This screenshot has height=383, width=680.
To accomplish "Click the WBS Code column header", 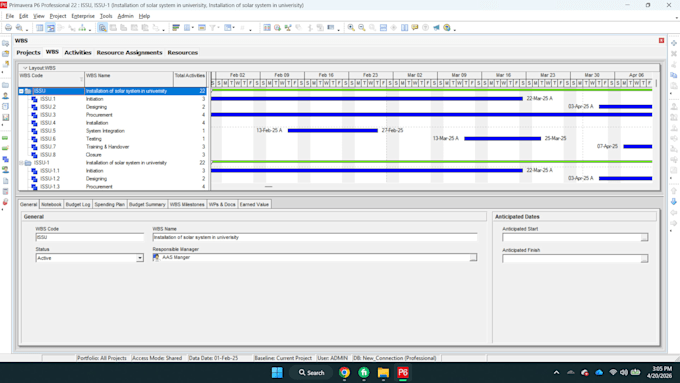I will click(51, 79).
